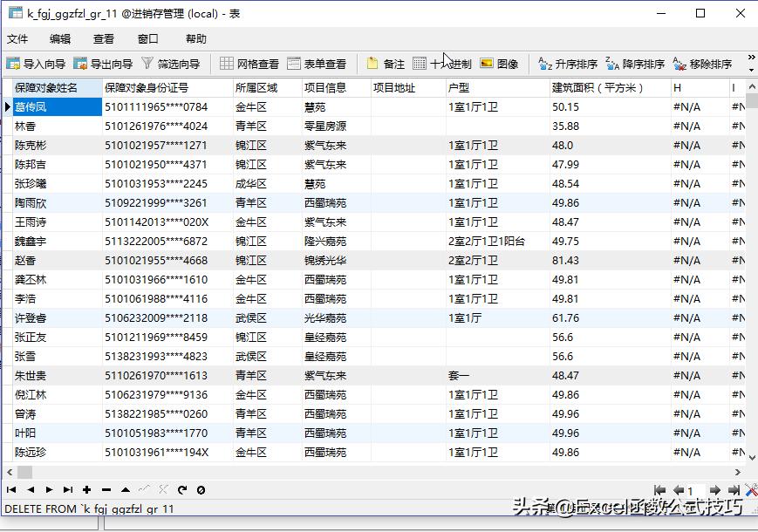
Task: Toggle 十六进制 hexadecimal display
Action: pyautogui.click(x=445, y=62)
